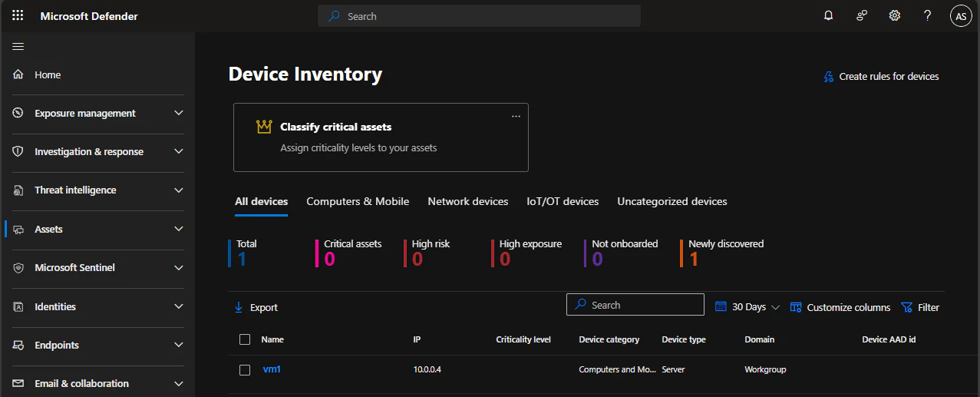The width and height of the screenshot is (980, 397).
Task: Sort by the Criticality level column header
Action: point(523,339)
